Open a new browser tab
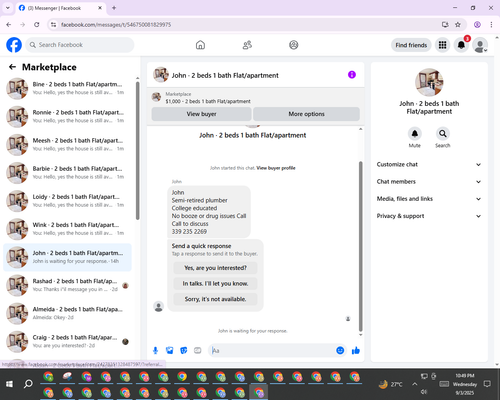Viewport: 500px width, 400px height. 114,8
